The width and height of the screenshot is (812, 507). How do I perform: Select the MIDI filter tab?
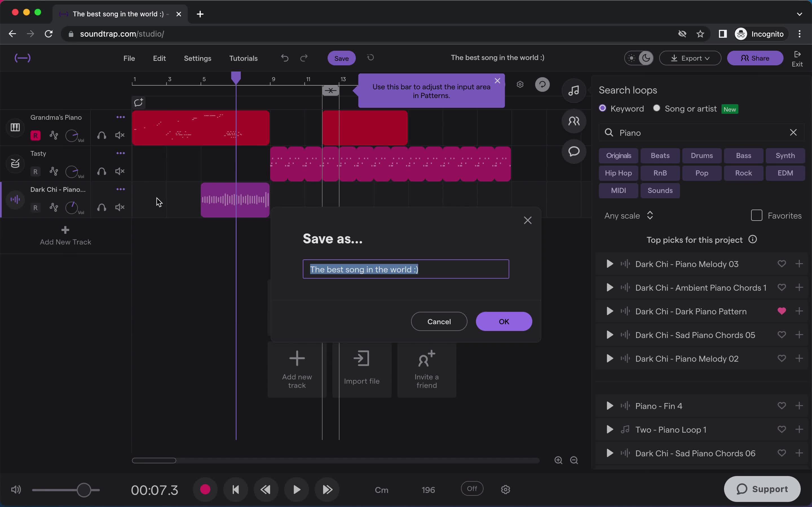618,190
